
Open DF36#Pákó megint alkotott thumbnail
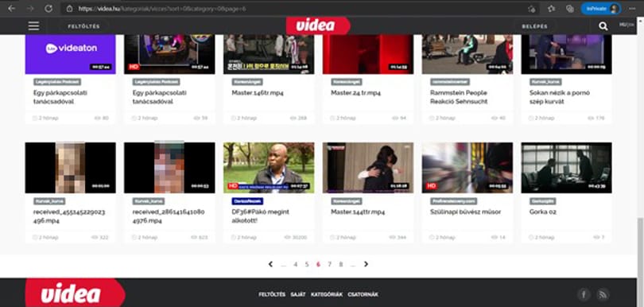[269, 168]
